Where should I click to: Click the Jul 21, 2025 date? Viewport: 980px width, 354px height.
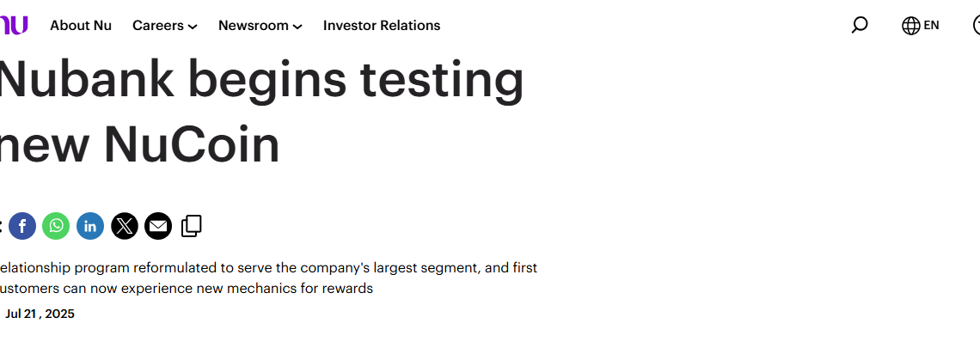tap(40, 314)
